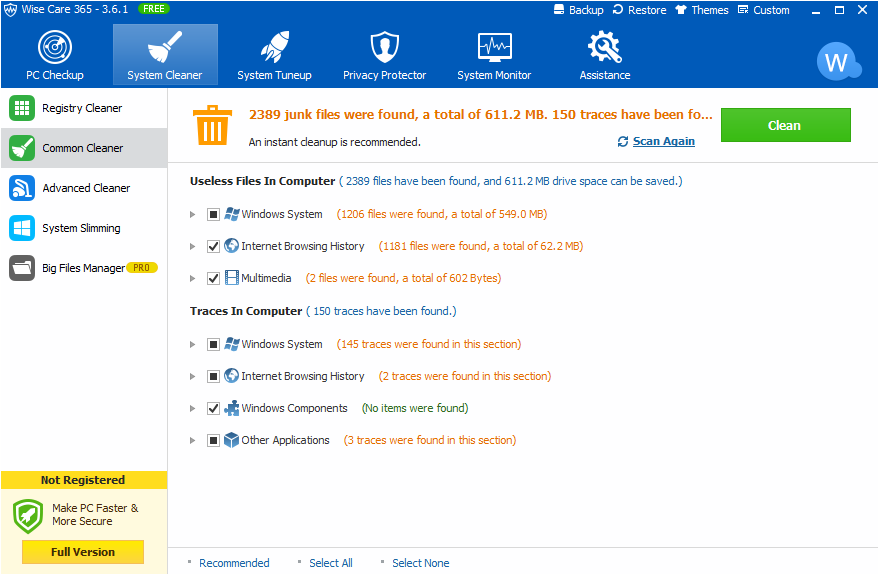Open the System Monitor screen icon
Viewport: 879px width, 575px height.
coord(494,47)
